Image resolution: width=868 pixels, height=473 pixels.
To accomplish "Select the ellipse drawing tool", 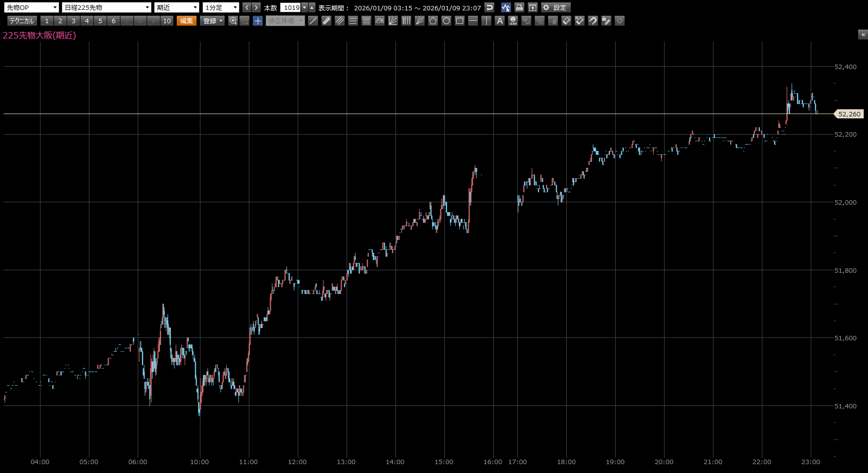I will [x=446, y=21].
